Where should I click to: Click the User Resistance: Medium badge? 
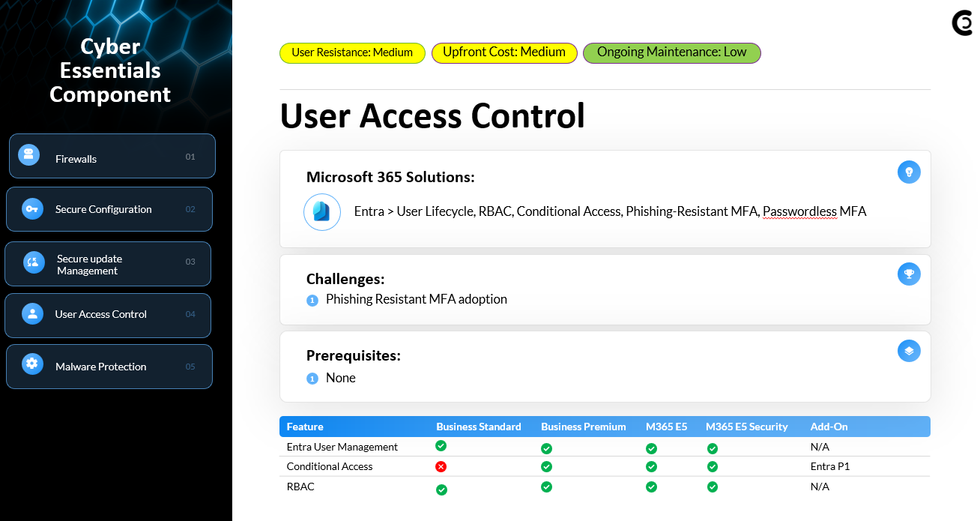(352, 52)
